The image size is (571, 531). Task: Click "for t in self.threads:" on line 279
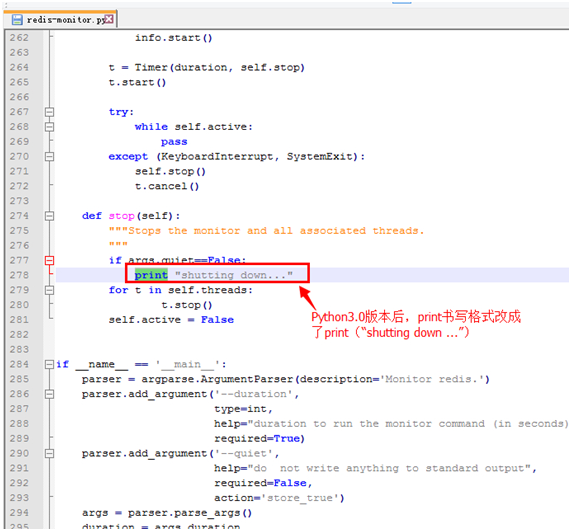click(x=181, y=290)
